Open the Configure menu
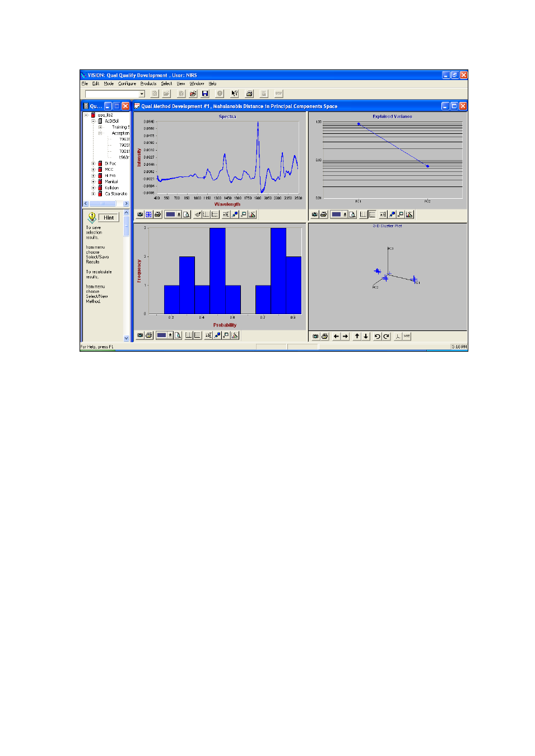535x756 pixels. pos(127,83)
